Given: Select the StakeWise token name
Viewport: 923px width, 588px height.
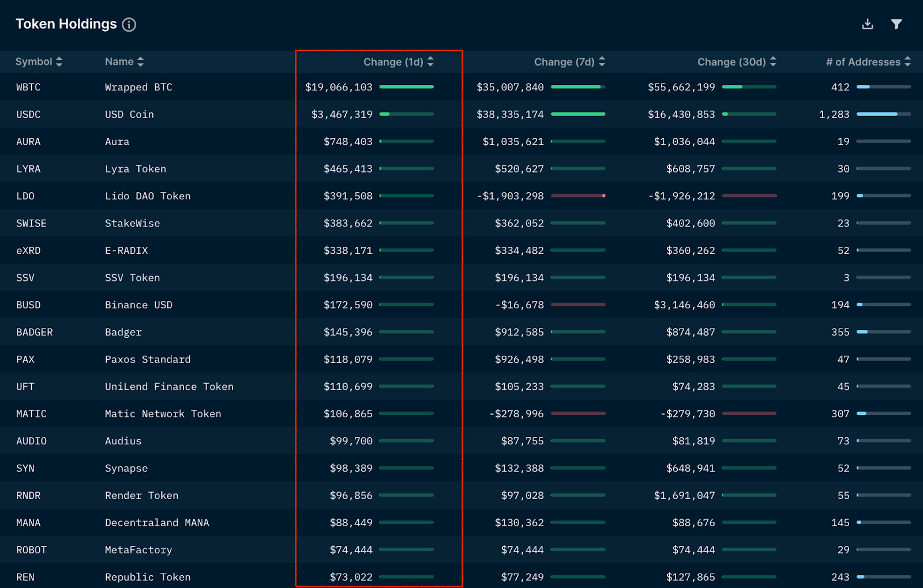Looking at the screenshot, I should click(133, 223).
